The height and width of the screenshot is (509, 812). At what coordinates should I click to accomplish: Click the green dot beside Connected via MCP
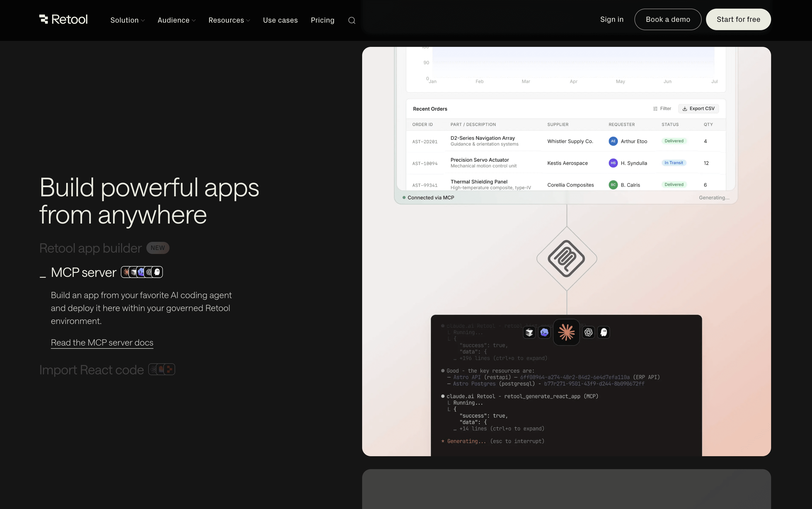[404, 198]
